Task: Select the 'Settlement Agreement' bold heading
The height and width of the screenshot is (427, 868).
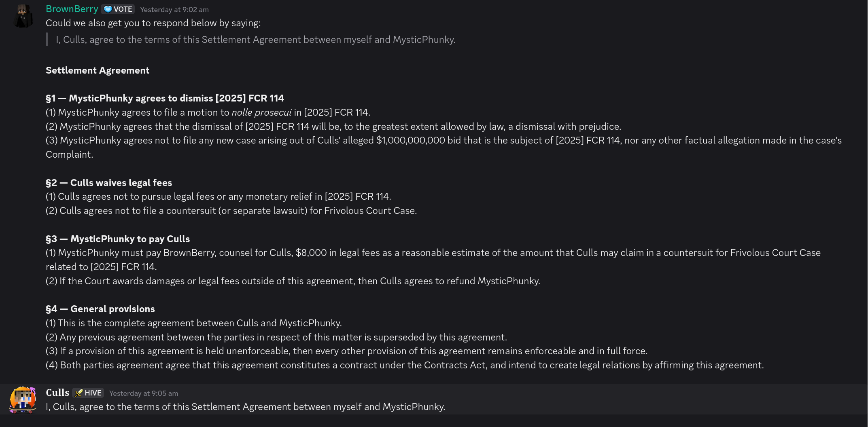Action: coord(97,70)
